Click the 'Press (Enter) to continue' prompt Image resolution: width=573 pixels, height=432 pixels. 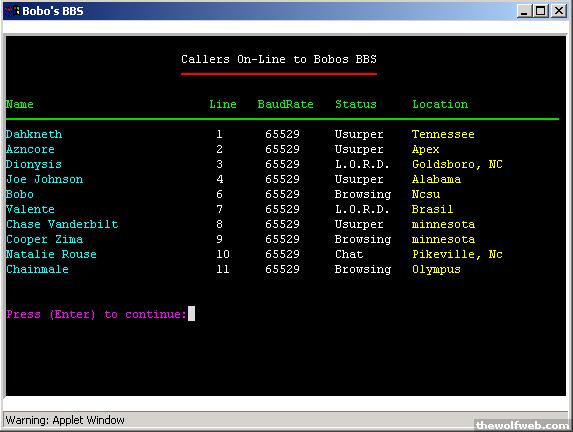pos(96,314)
